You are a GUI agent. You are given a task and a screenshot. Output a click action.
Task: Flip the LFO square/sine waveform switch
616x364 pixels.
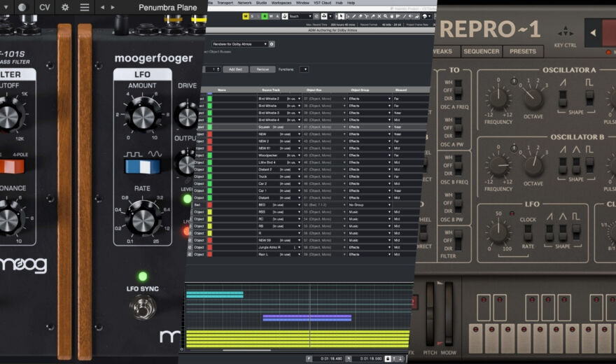click(143, 167)
